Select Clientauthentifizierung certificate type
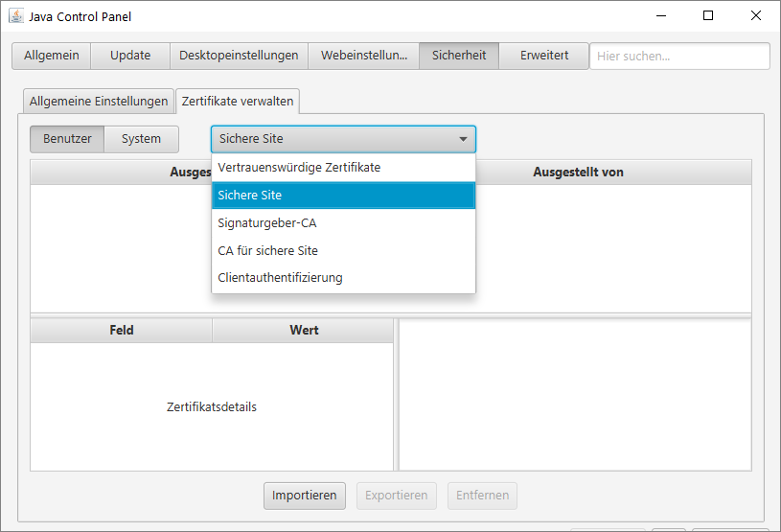 click(343, 277)
